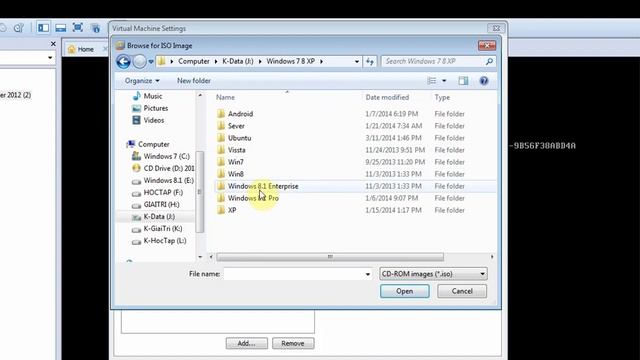Toggle the VMware library sidebar view icon
640x360 pixels.
[x=43, y=28]
